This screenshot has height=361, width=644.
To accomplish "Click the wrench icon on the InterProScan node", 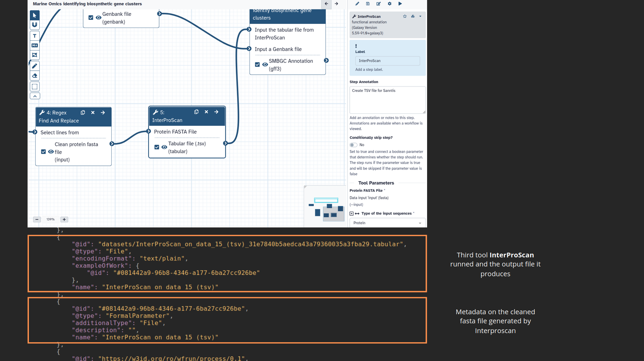I will coord(156,112).
